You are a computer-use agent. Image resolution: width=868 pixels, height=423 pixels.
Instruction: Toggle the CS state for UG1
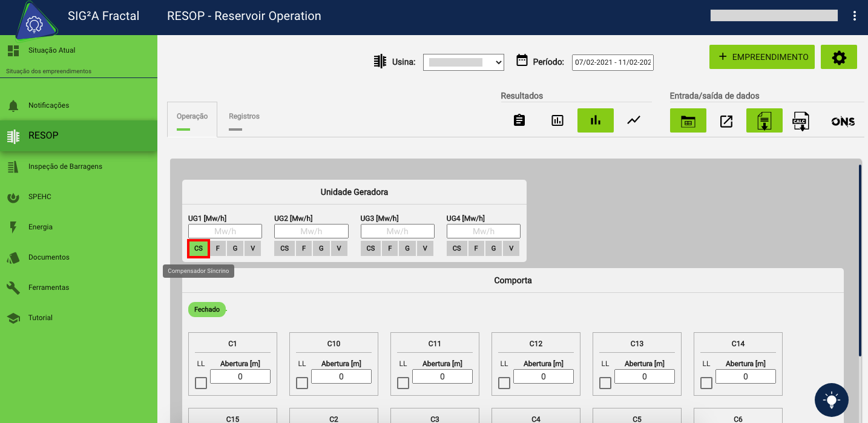coord(199,248)
